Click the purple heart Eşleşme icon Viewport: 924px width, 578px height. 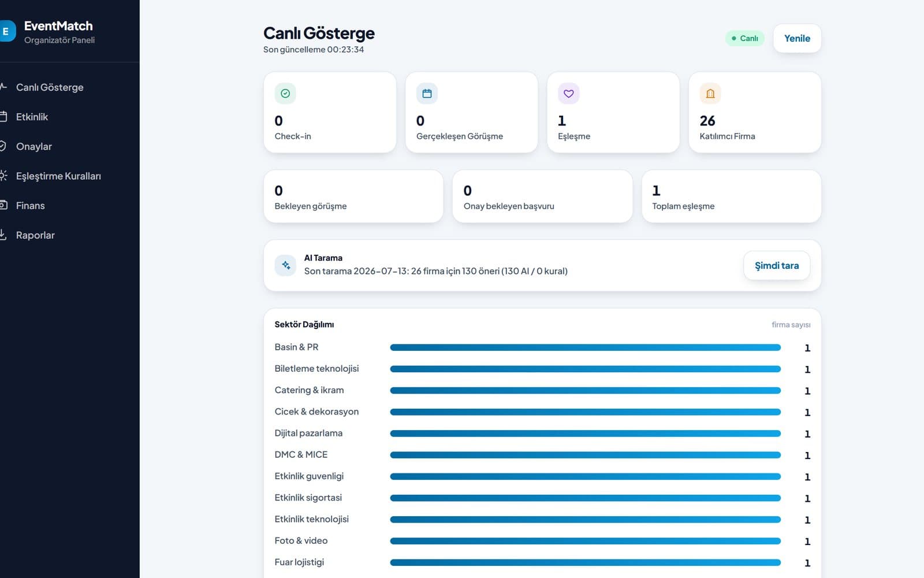[568, 93]
